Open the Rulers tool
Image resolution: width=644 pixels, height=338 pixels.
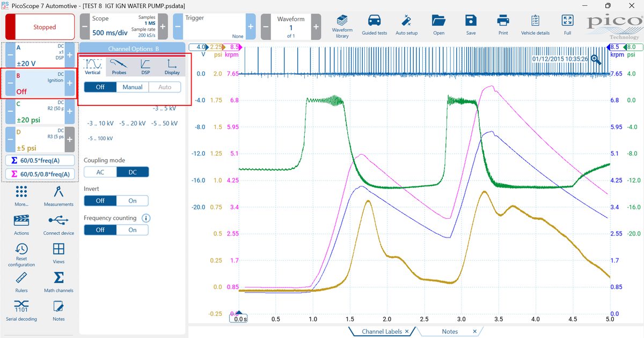[x=21, y=282]
